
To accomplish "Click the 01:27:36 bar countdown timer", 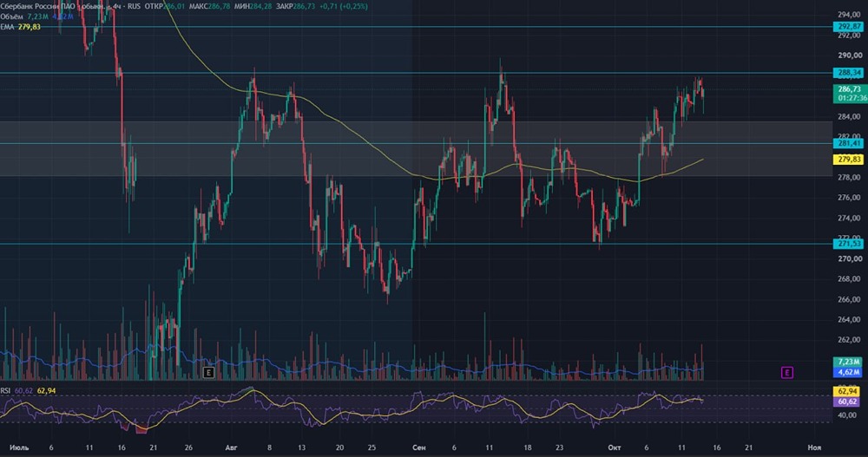I will (x=852, y=98).
